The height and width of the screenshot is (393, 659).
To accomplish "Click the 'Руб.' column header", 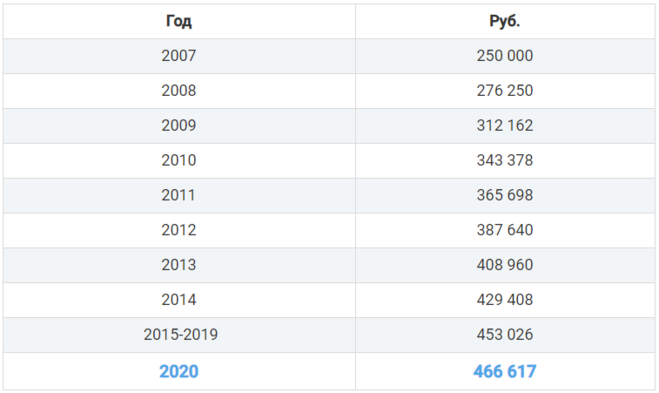I will (504, 21).
